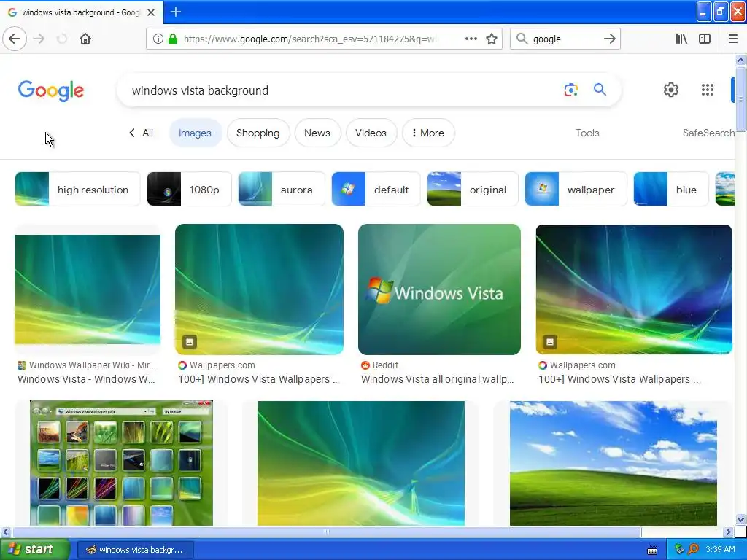Click the horizontal scrollbar left arrow
Viewport: 747px width, 560px height.
(5, 532)
